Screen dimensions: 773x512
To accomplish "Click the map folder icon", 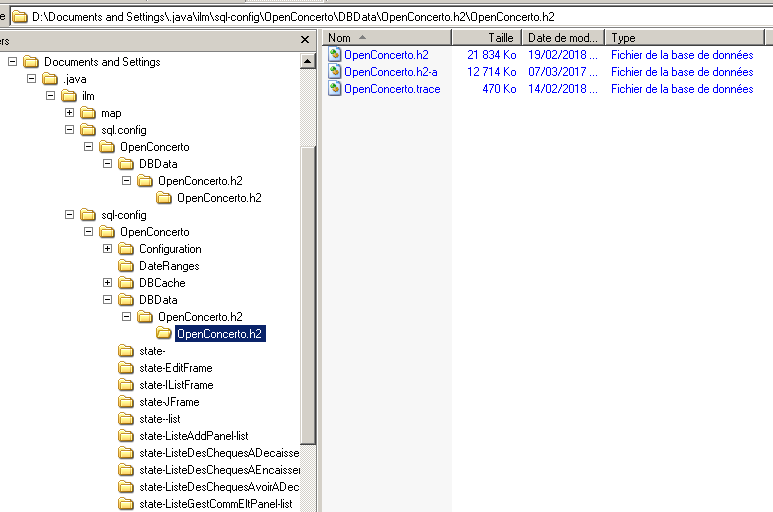I will (x=88, y=113).
